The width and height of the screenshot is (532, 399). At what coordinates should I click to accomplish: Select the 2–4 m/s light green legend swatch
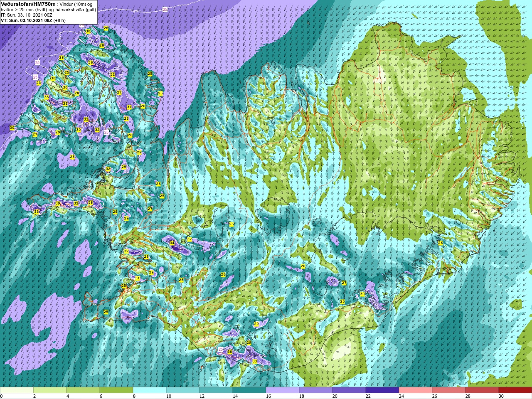50,390
